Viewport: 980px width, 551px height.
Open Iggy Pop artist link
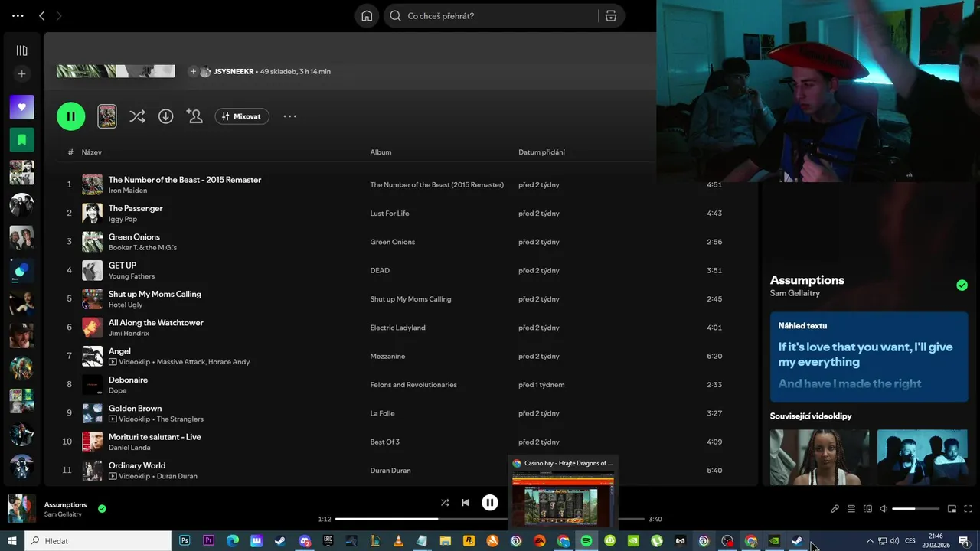(x=122, y=219)
